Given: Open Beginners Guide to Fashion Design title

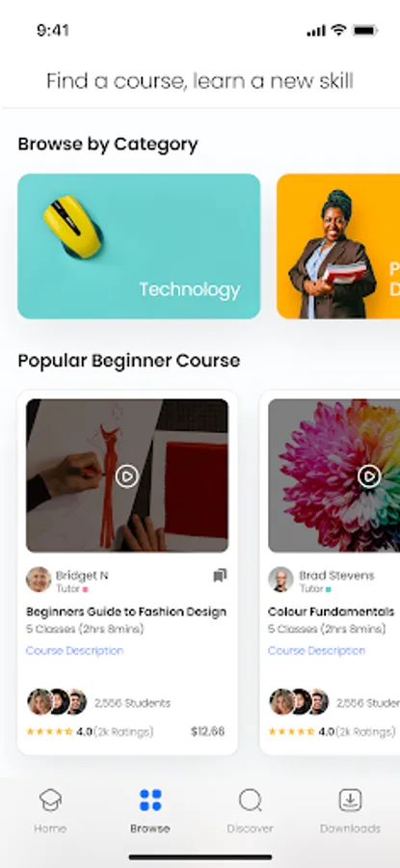Looking at the screenshot, I should [x=126, y=611].
